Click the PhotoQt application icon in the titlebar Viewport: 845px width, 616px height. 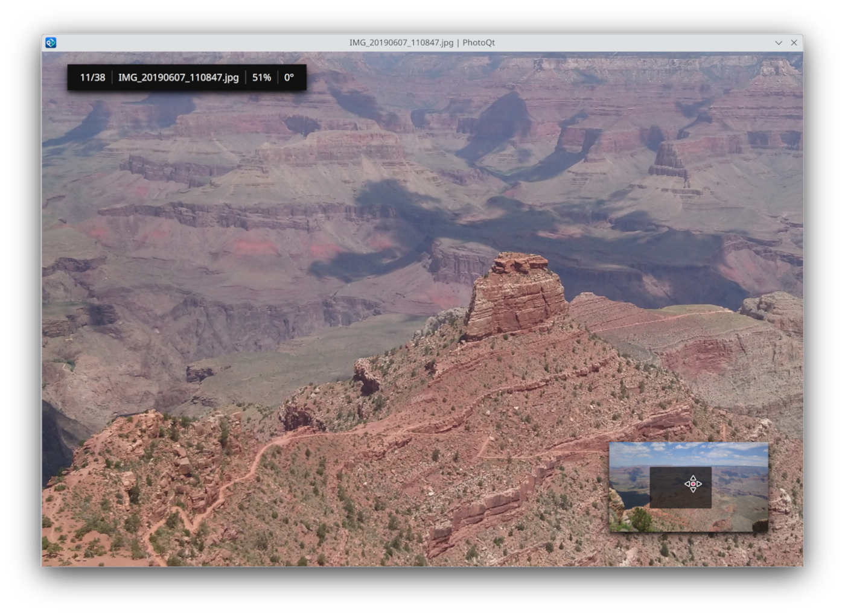(51, 42)
